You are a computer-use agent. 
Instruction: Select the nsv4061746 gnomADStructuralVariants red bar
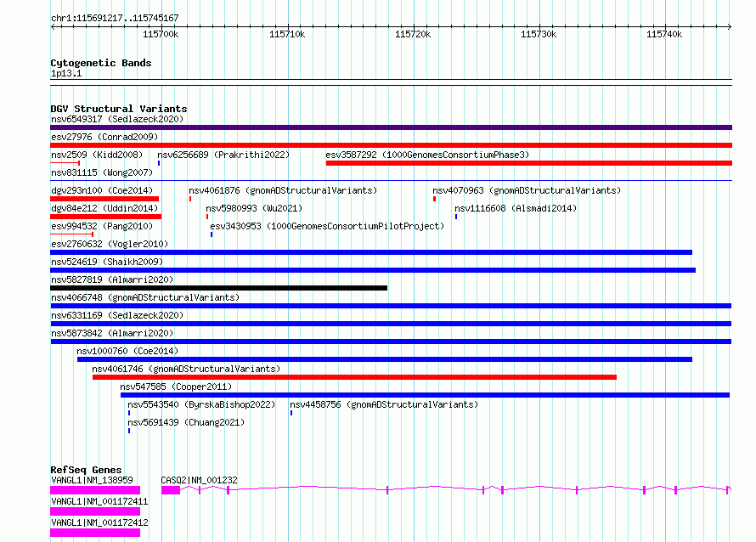point(354,377)
